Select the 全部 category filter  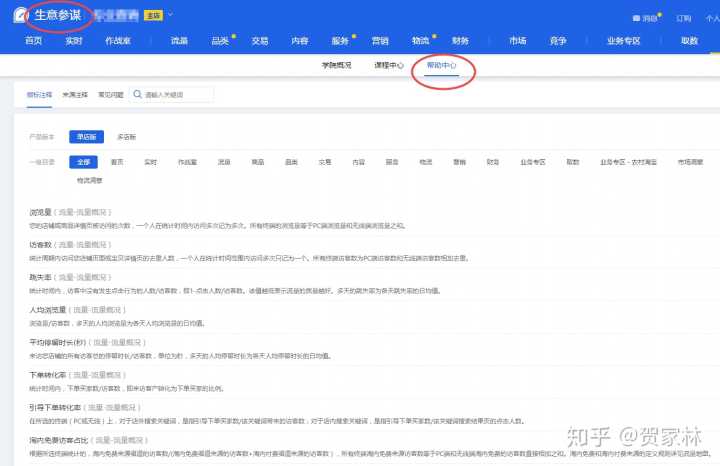pos(82,161)
